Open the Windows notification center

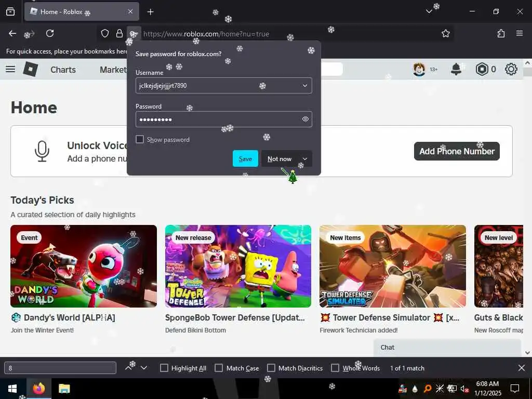click(x=515, y=389)
